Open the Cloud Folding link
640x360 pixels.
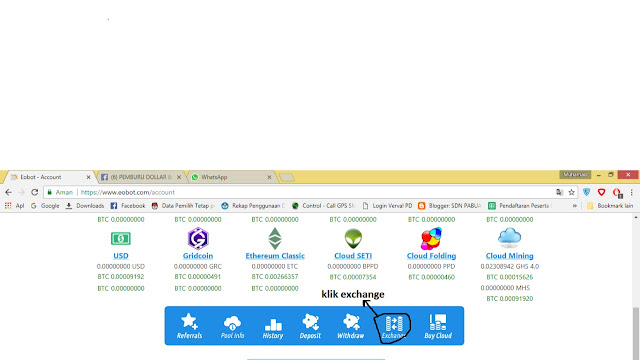click(431, 256)
